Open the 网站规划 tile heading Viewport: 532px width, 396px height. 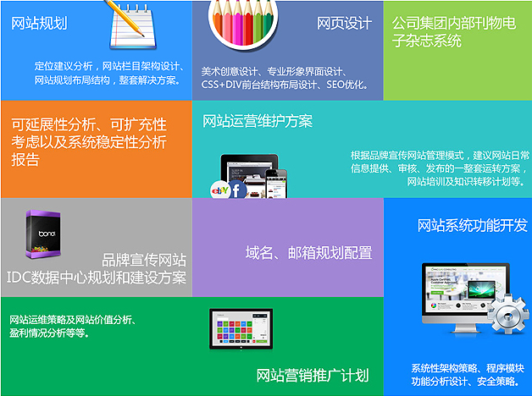39,24
